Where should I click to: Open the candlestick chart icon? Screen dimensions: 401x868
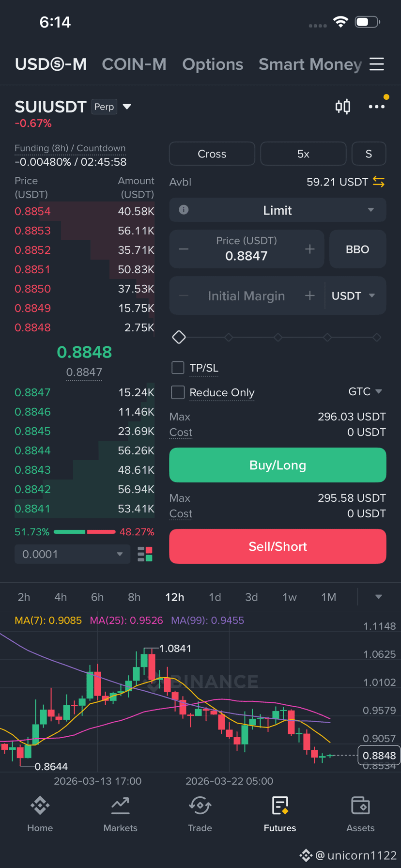pyautogui.click(x=343, y=107)
